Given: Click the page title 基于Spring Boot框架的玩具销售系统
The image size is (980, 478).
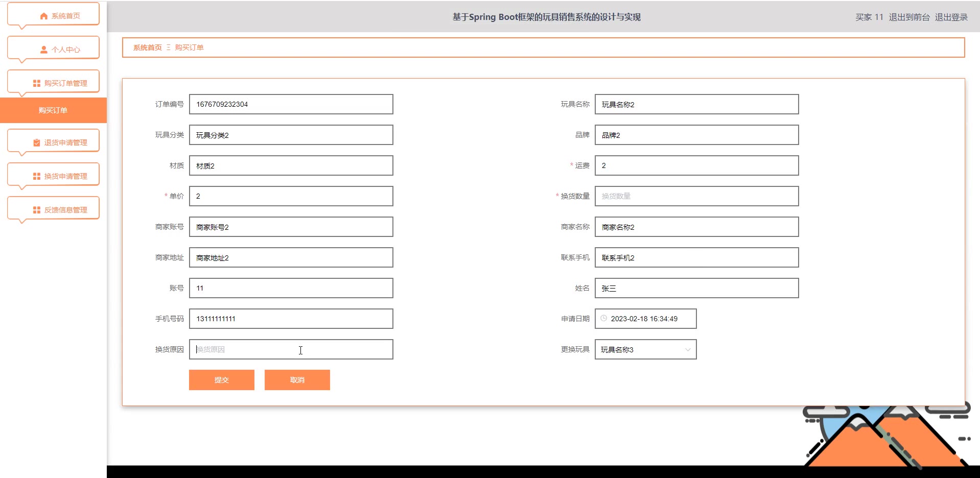Looking at the screenshot, I should pos(546,17).
